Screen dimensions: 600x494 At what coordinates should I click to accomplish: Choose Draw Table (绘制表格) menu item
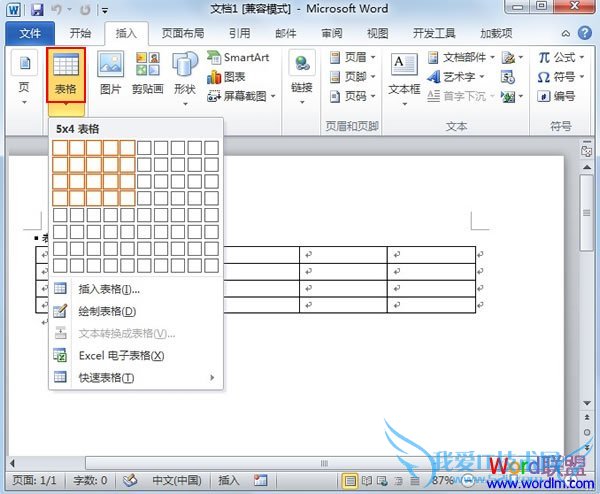point(136,311)
